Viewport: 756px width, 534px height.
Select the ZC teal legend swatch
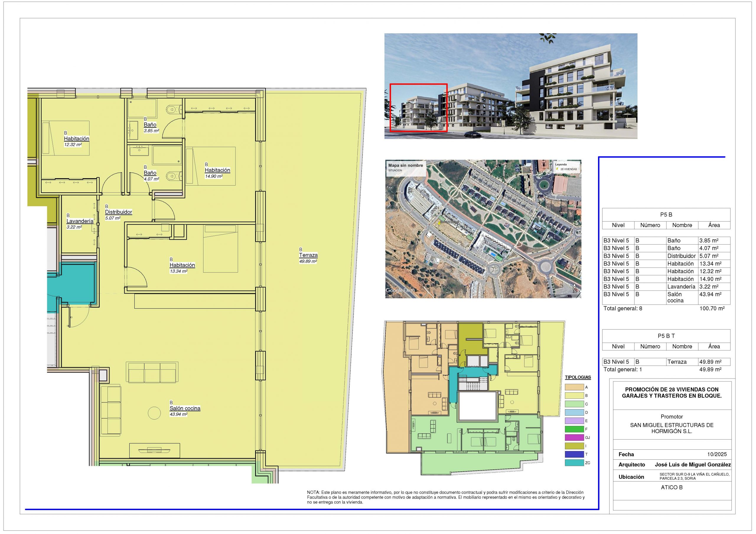click(x=574, y=463)
